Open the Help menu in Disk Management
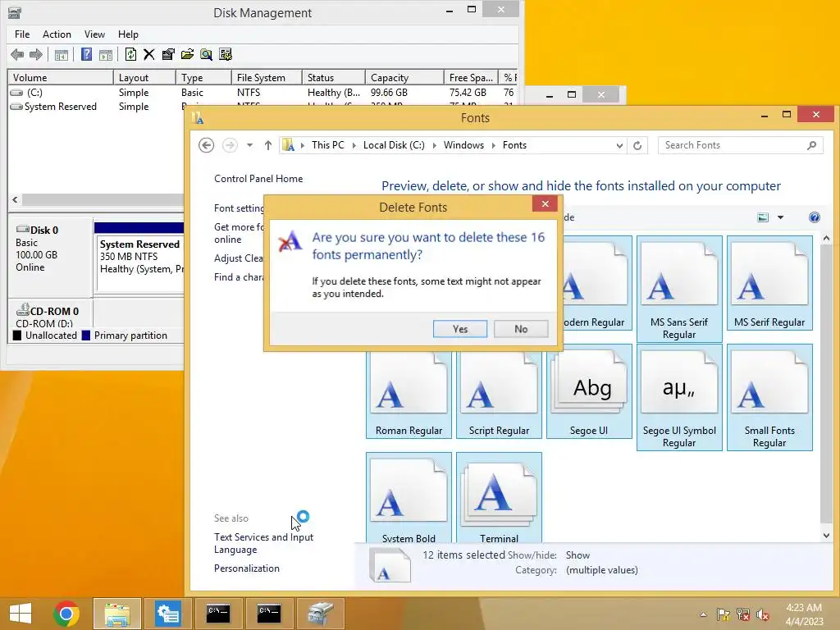840x630 pixels. click(x=128, y=34)
